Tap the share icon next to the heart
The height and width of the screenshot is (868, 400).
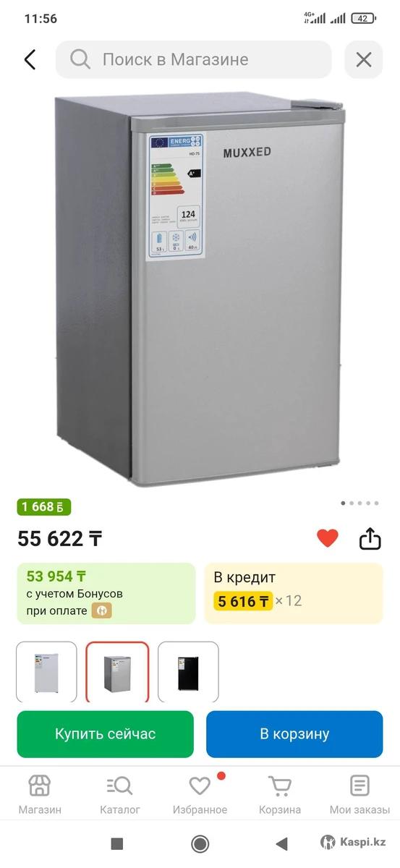click(x=370, y=539)
